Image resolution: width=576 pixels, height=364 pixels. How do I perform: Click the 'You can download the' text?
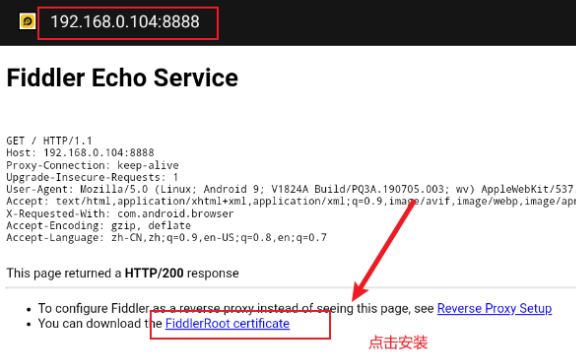click(100, 324)
